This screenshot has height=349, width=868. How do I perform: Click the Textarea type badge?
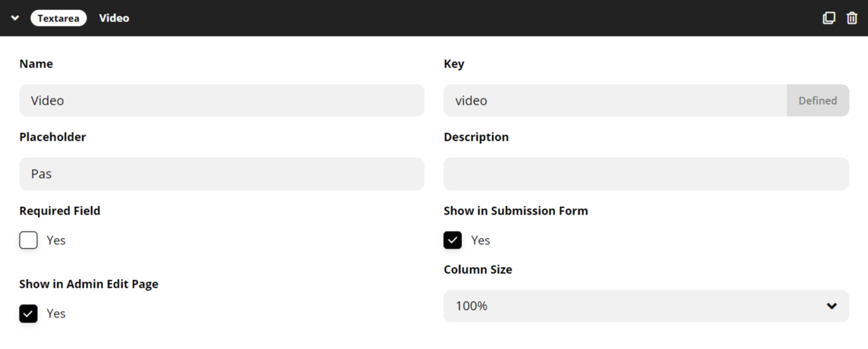[59, 18]
